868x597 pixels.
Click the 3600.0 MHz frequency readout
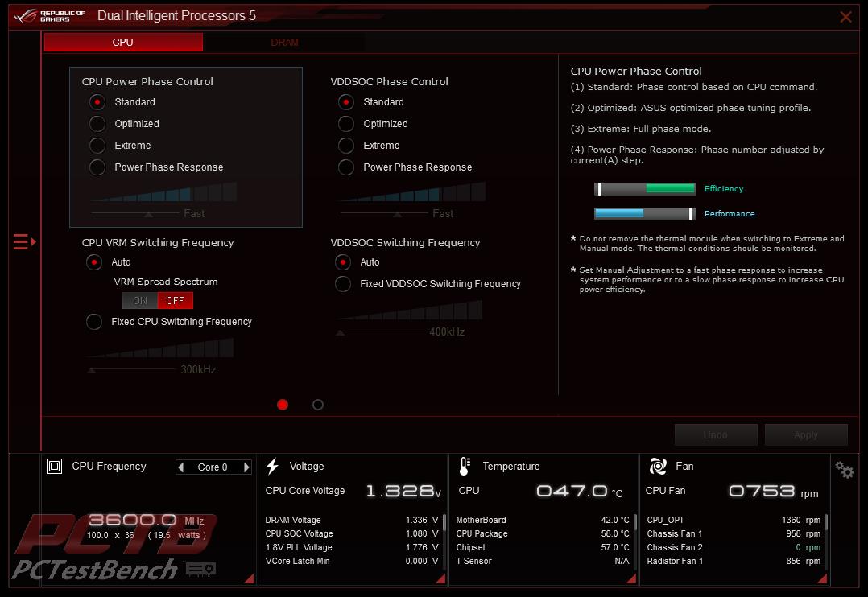(x=147, y=520)
